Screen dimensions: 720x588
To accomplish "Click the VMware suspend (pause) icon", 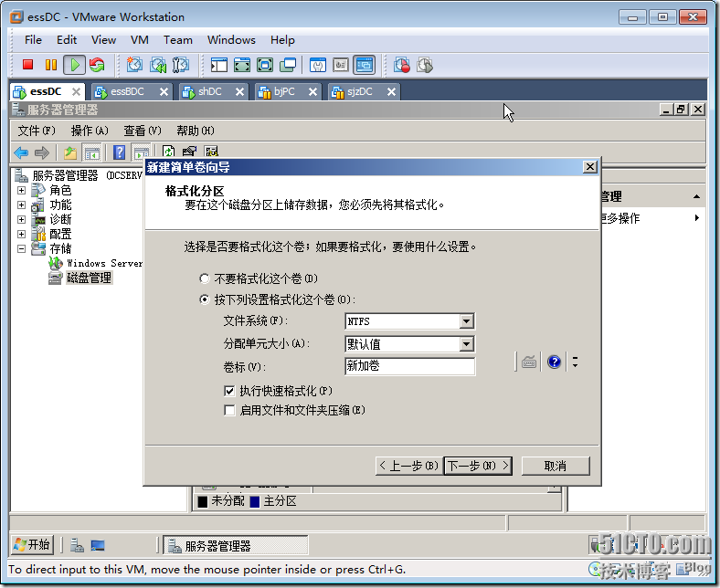I will pos(50,65).
